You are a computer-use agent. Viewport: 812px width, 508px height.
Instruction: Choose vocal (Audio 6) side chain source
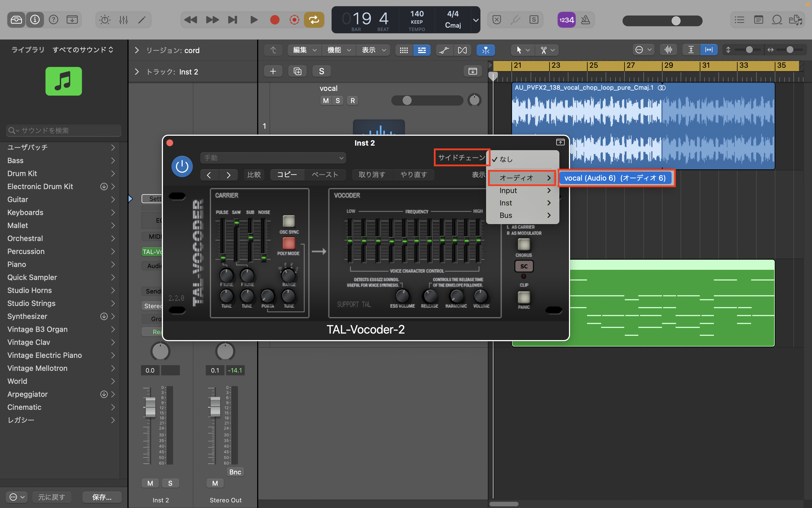click(615, 178)
